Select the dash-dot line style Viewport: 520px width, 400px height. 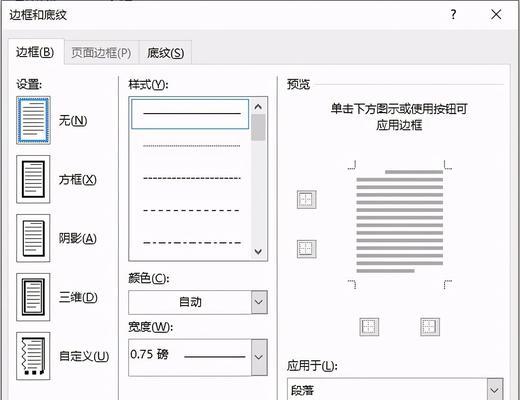coord(192,243)
